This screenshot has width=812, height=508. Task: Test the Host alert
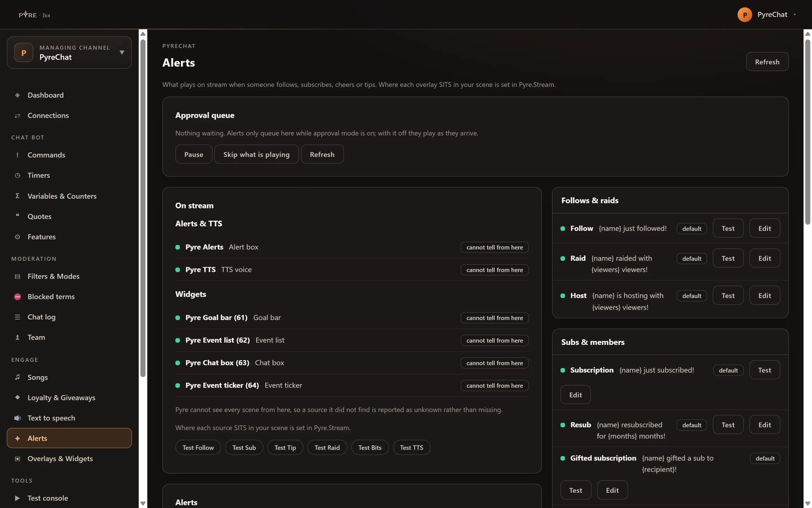728,296
